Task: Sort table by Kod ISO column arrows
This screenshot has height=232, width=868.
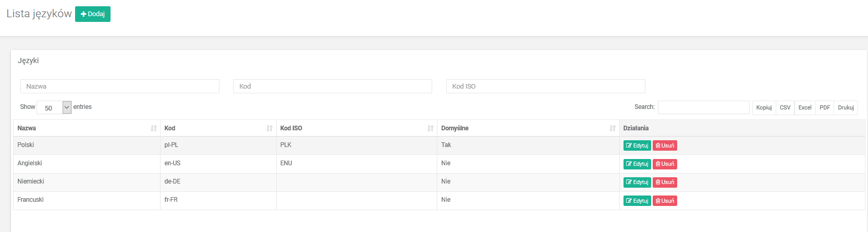Action: point(431,128)
